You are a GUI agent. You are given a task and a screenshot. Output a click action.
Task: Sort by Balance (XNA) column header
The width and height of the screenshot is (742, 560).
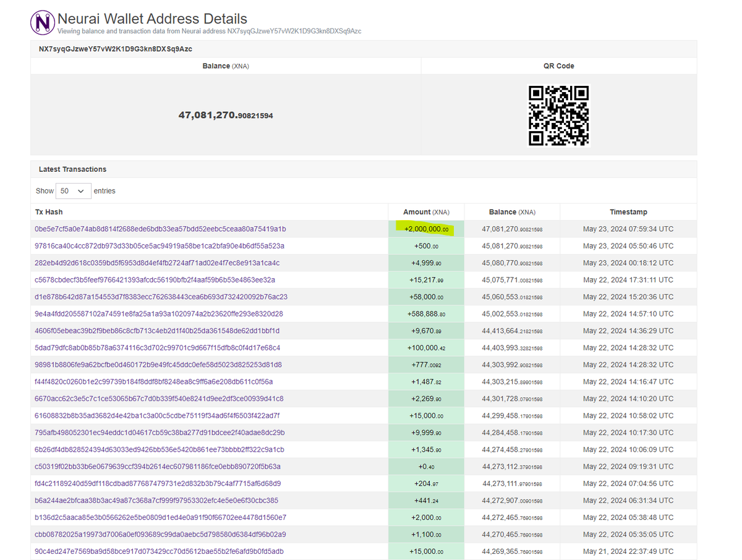point(512,212)
